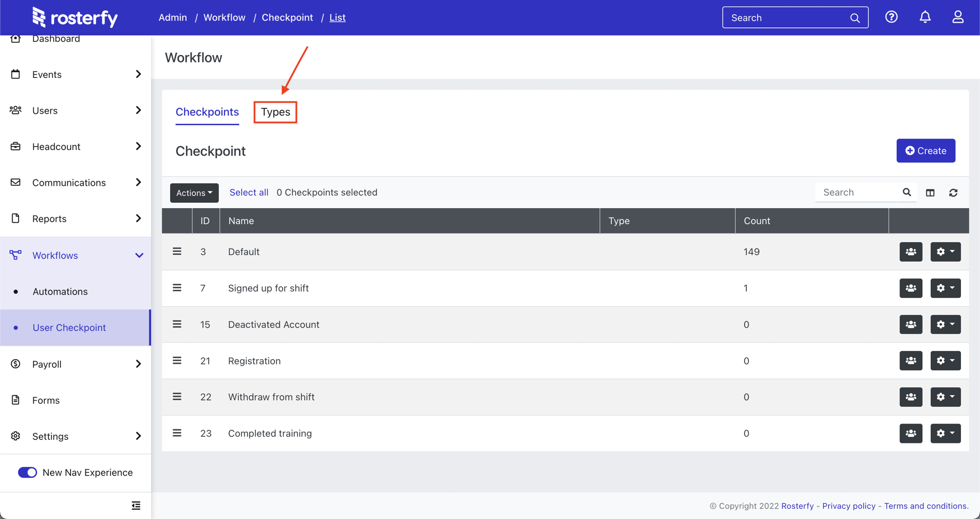Viewport: 980px width, 519px height.
Task: Select the Reports sidebar icon
Action: point(15,218)
